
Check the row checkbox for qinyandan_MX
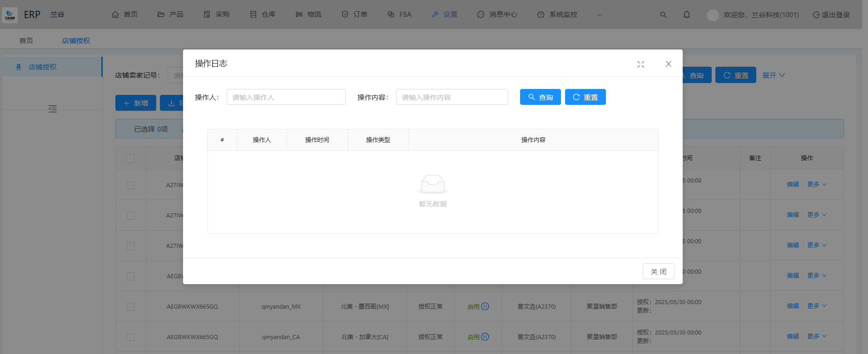point(131,307)
